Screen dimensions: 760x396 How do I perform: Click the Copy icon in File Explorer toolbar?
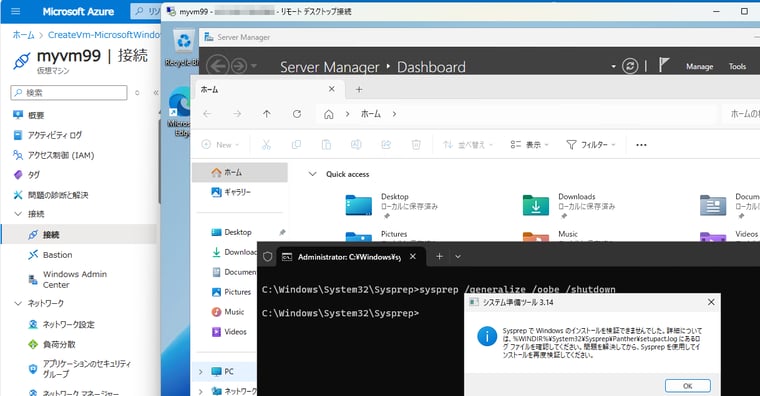click(x=296, y=144)
